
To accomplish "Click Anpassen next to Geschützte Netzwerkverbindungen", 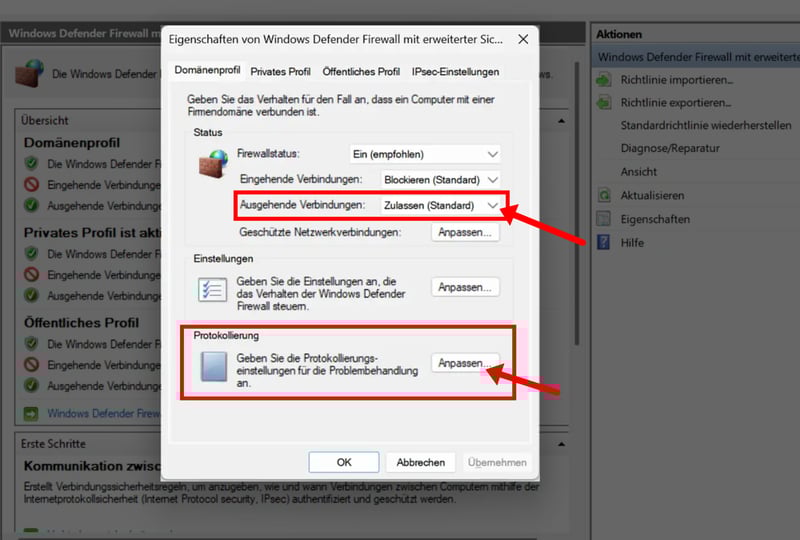I will click(x=465, y=232).
